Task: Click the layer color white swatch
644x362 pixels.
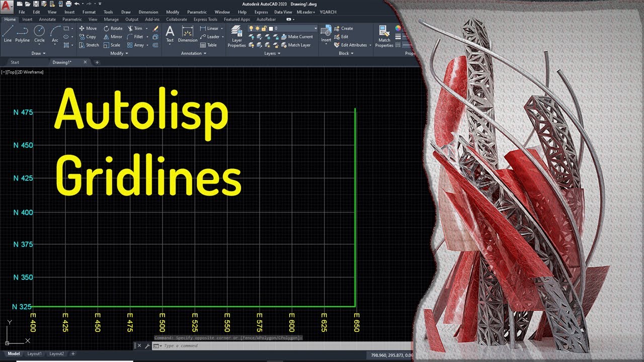Action: [271, 29]
